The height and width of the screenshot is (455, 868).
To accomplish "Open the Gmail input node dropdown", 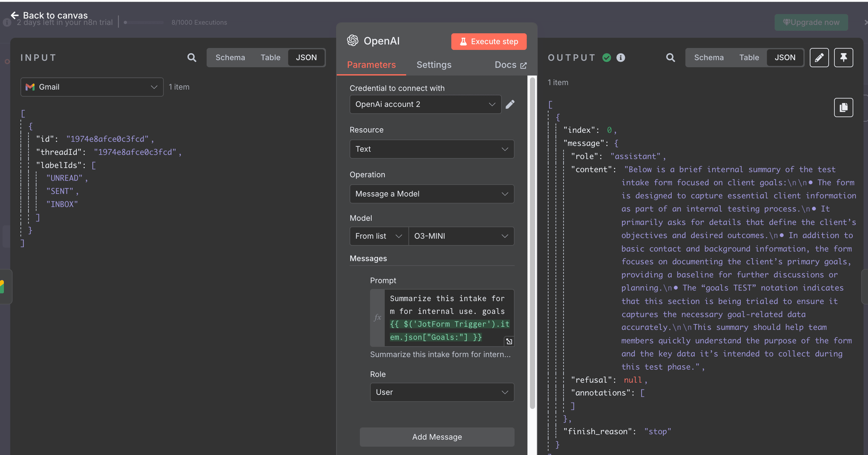I will 92,87.
